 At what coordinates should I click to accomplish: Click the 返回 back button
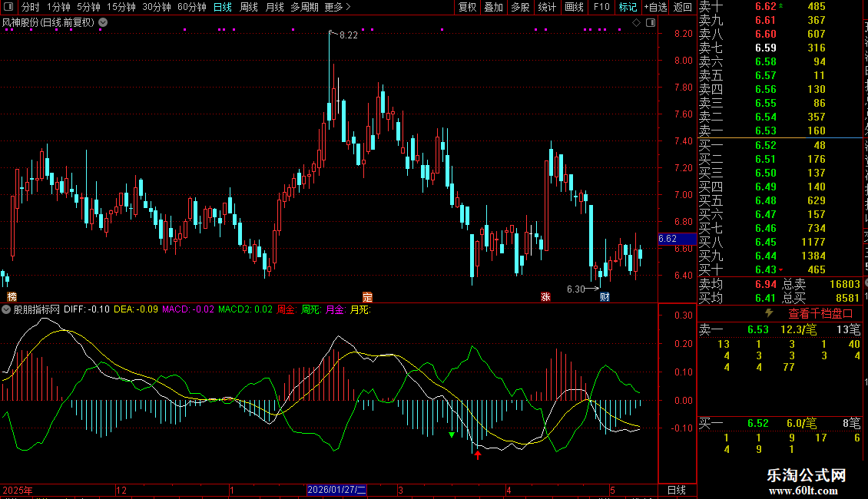tap(683, 7)
